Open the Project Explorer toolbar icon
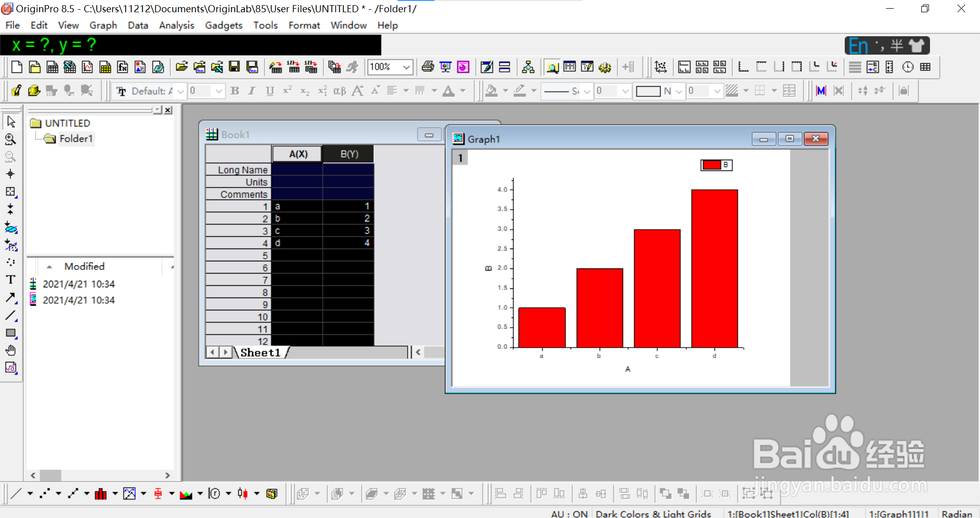 point(552,67)
